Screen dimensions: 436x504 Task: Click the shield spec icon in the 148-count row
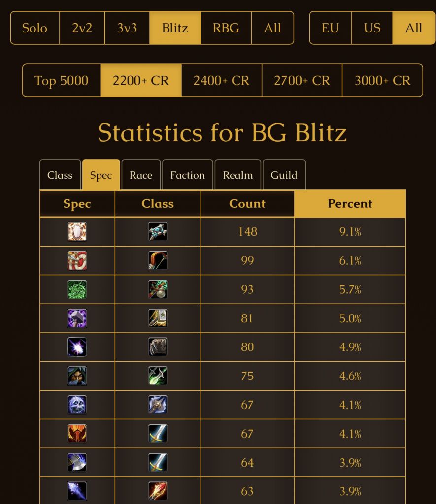pos(77,231)
